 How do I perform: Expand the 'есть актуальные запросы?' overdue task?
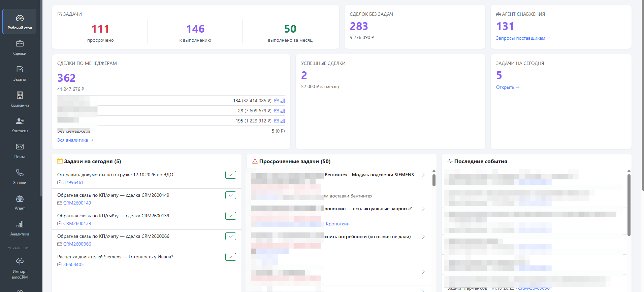pos(423,209)
